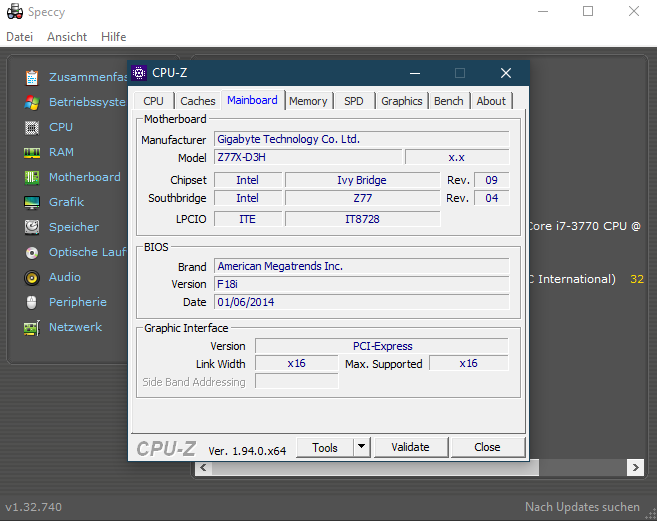Switch to the CPU tab in CPU-Z
657x521 pixels.
coord(153,101)
